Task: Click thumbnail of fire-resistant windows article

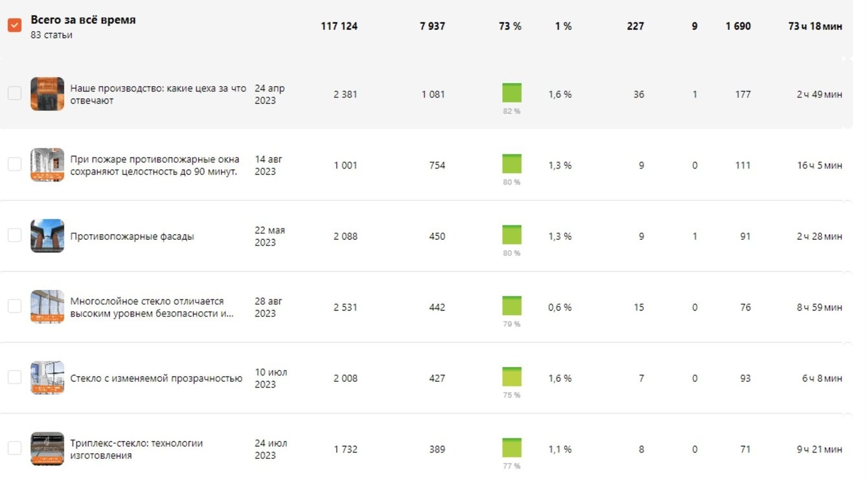Action: click(x=47, y=165)
